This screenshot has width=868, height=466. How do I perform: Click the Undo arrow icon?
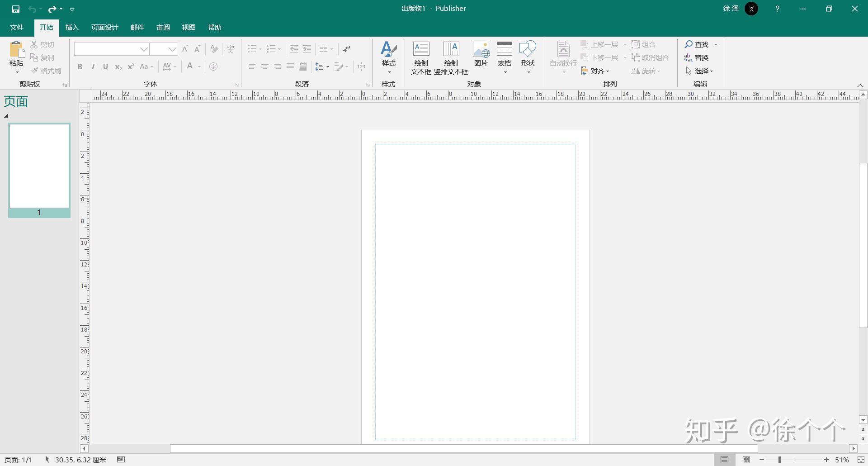point(32,9)
